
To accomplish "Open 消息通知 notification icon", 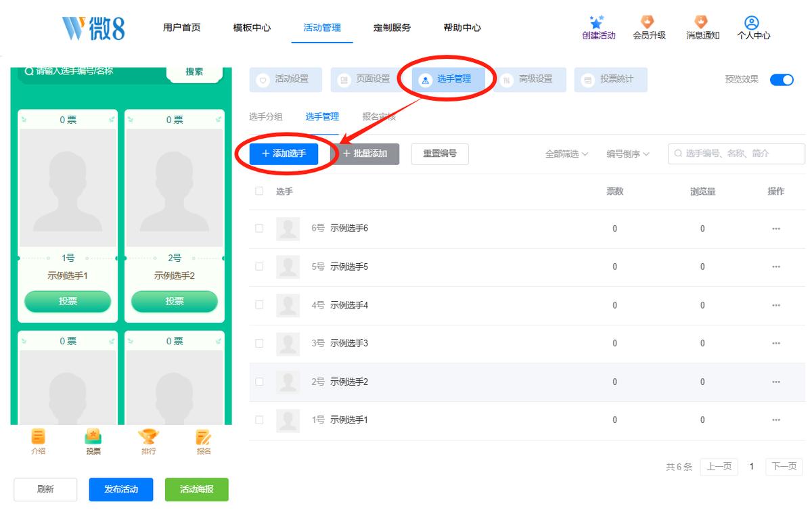I will (701, 22).
